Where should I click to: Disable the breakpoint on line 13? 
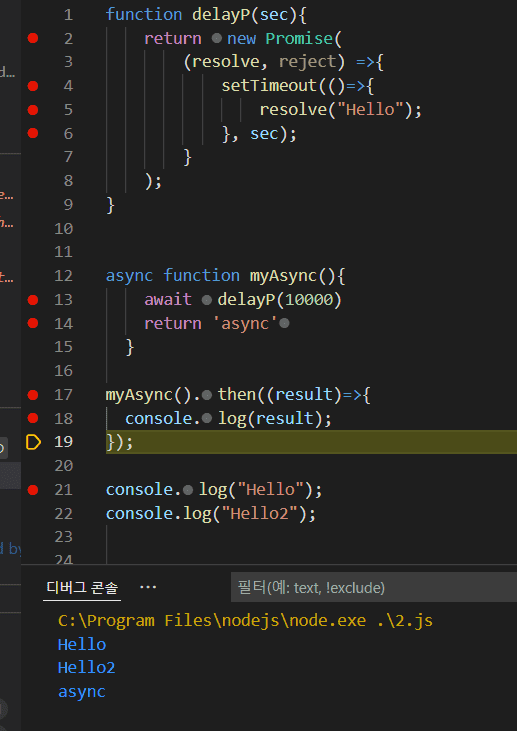(x=33, y=300)
